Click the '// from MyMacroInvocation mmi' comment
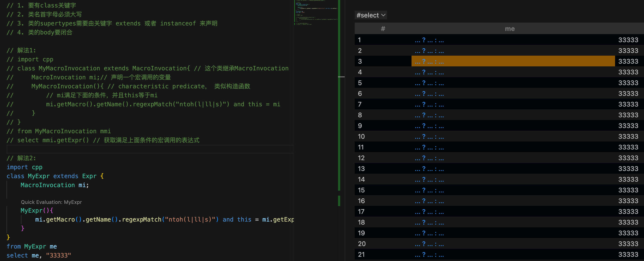 click(59, 131)
